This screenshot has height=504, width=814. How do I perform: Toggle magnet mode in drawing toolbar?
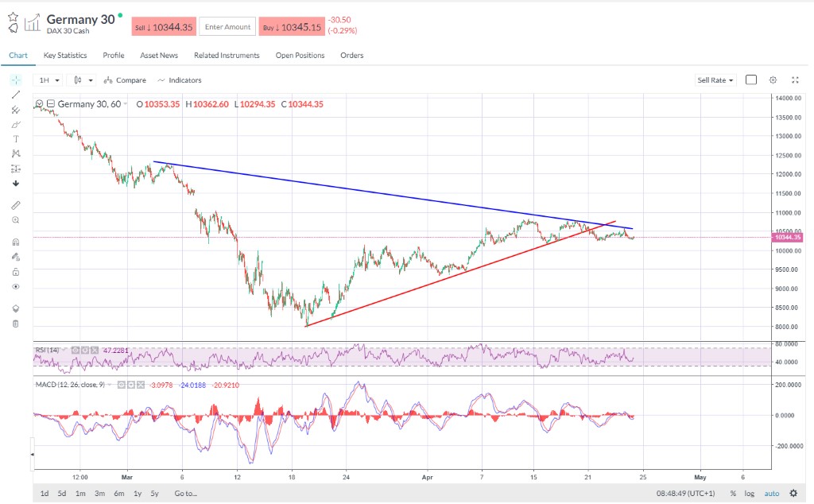point(16,242)
